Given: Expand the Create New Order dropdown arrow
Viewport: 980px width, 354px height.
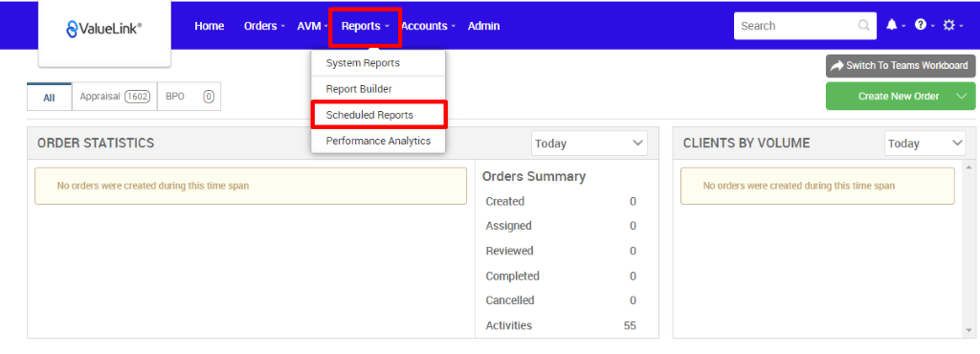Looking at the screenshot, I should 961,96.
